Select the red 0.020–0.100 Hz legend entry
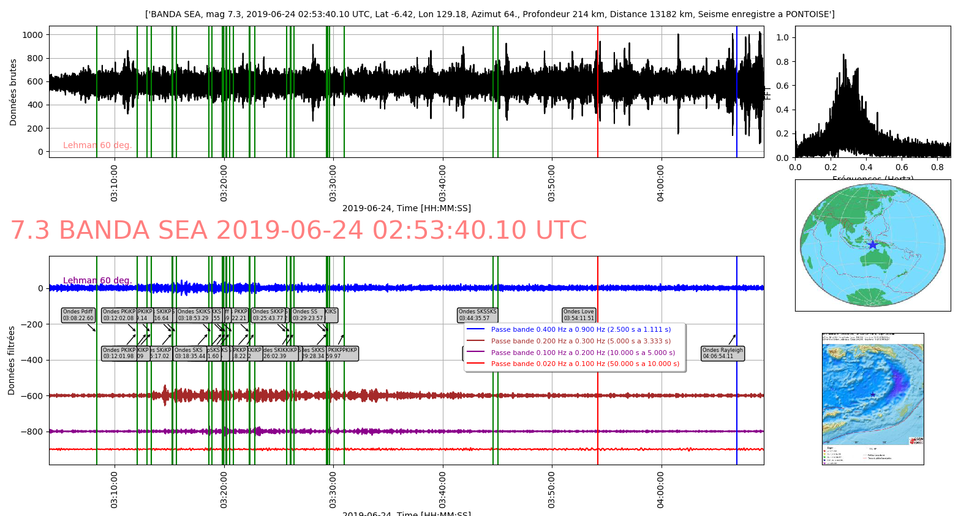Viewport: 980px width, 516px height. pos(584,364)
